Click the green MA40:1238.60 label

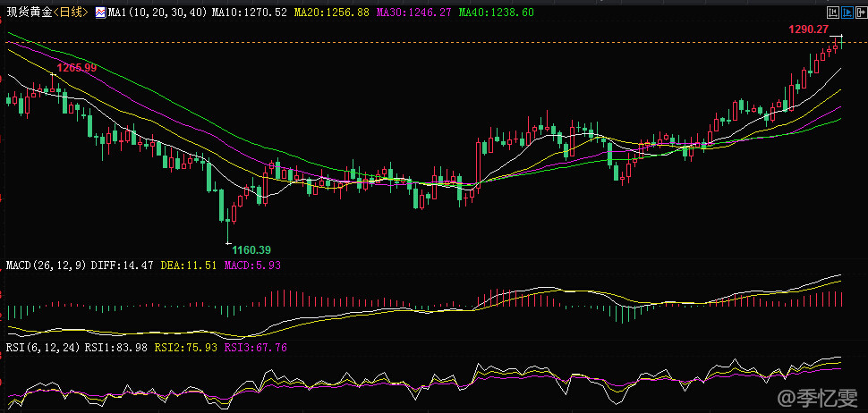[x=496, y=13]
